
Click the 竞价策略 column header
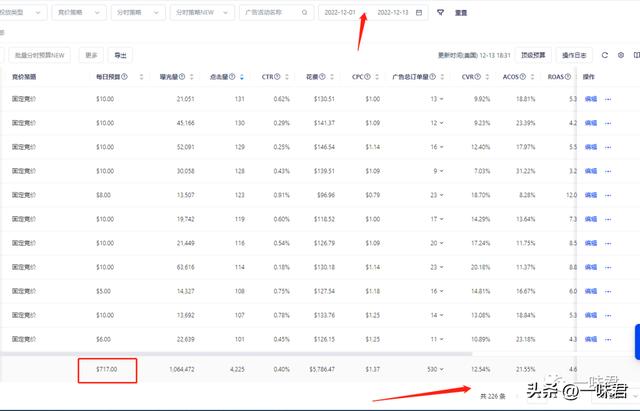tap(24, 77)
